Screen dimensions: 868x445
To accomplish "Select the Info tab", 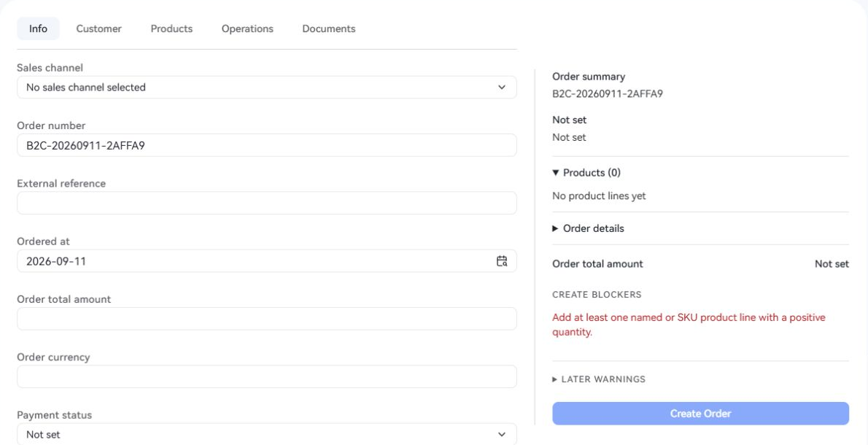I will (38, 28).
